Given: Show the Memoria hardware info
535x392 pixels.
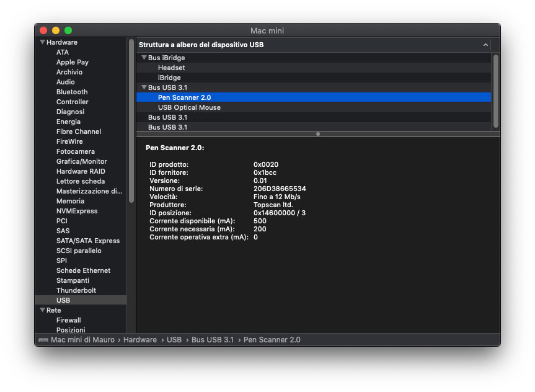Looking at the screenshot, I should pos(70,201).
